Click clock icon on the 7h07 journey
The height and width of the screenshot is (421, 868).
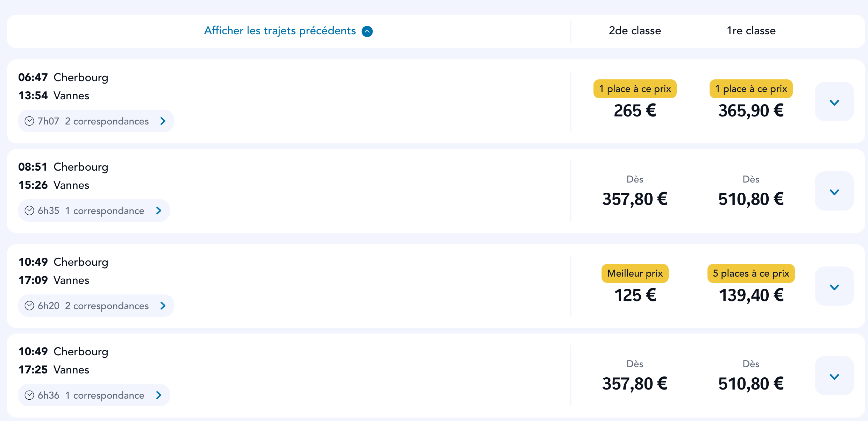click(29, 121)
